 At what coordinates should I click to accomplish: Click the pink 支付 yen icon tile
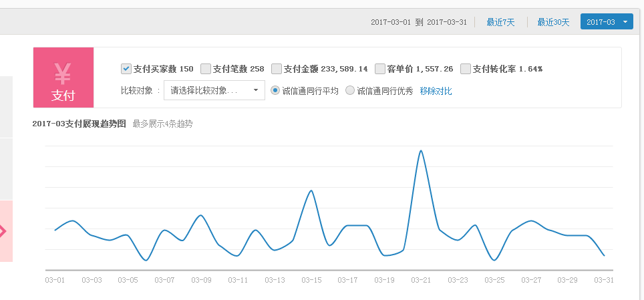click(63, 78)
